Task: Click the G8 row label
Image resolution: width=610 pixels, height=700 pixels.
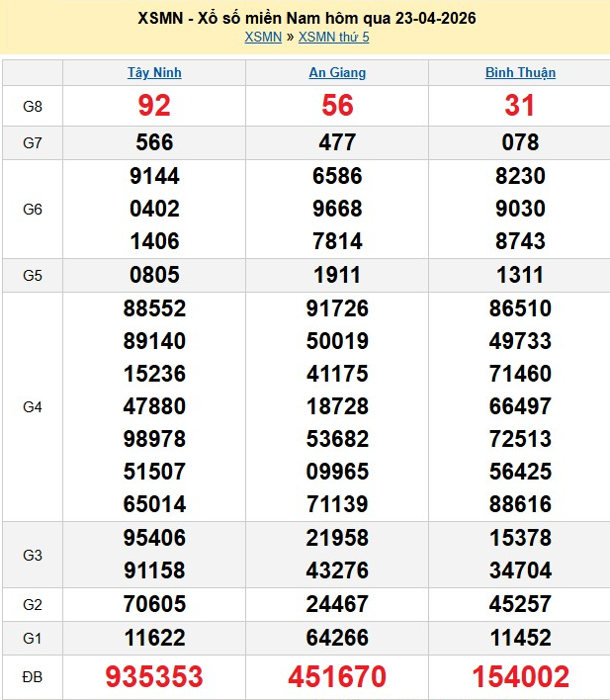Action: pos(33,106)
